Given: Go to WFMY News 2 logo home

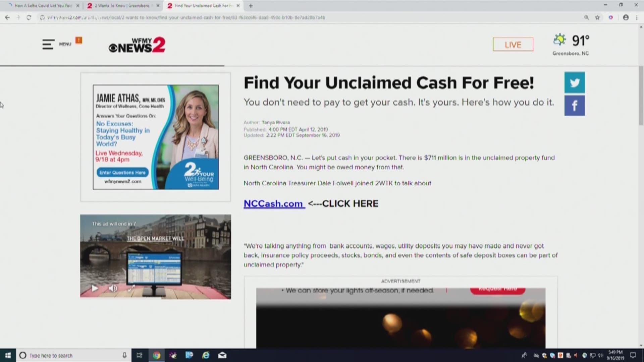Looking at the screenshot, I should pos(137,45).
